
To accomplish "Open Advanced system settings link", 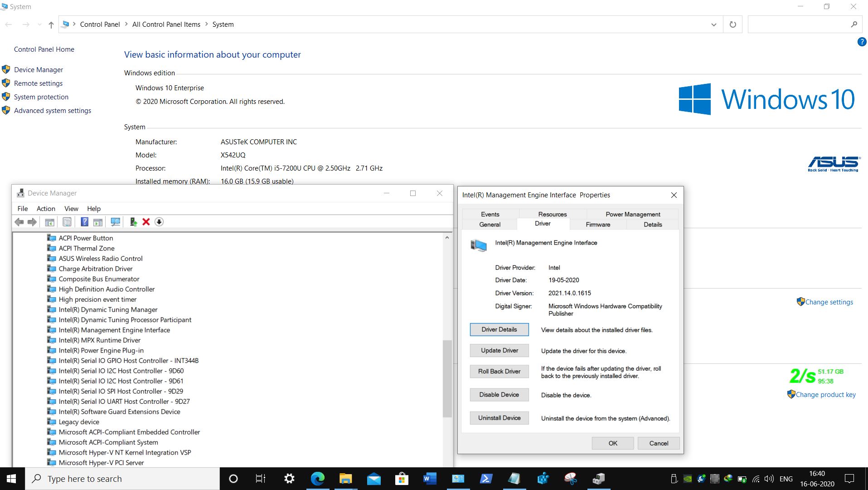I will pyautogui.click(x=53, y=111).
